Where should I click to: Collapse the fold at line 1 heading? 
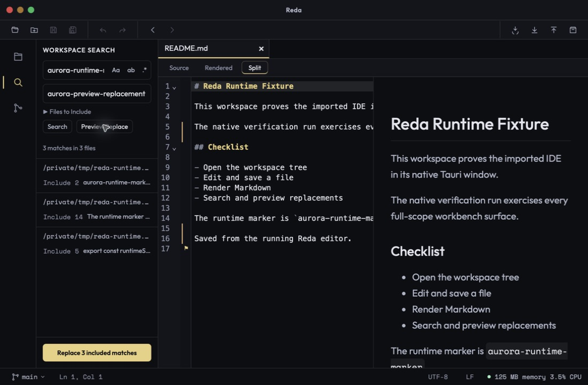click(174, 88)
